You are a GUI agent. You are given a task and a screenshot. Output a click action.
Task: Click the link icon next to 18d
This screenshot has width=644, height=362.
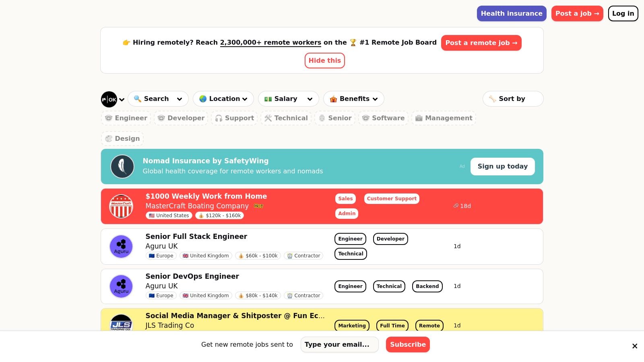click(456, 206)
